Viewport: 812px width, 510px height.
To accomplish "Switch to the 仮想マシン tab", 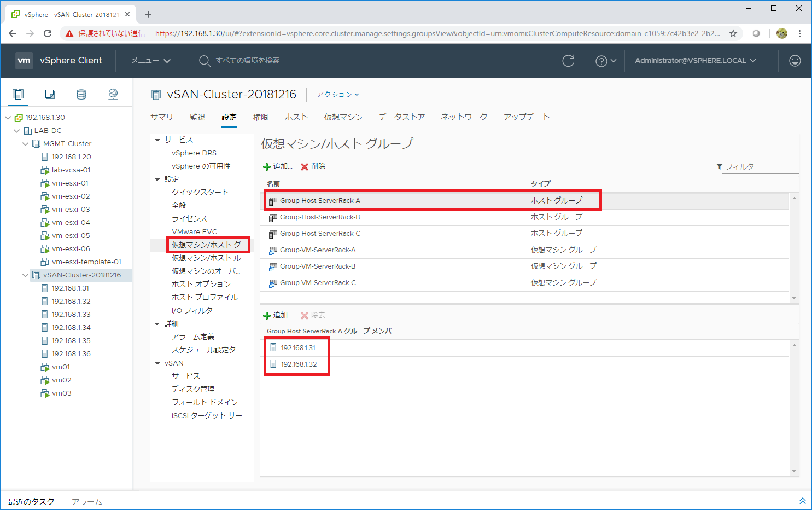I will pyautogui.click(x=343, y=117).
